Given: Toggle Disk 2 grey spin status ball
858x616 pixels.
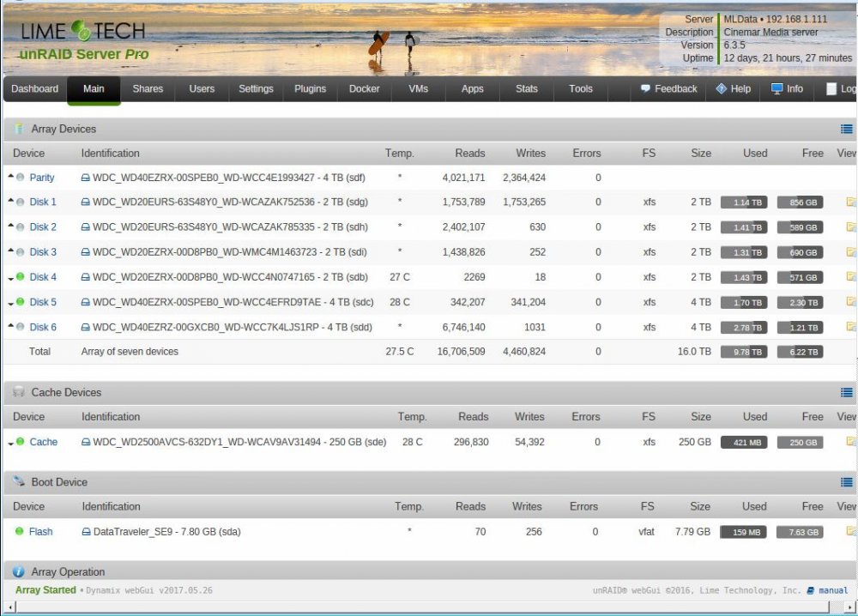Looking at the screenshot, I should 21,227.
